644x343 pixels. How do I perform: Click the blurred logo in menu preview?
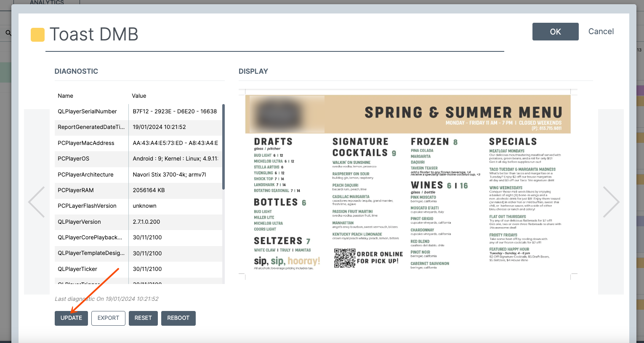[x=287, y=114]
